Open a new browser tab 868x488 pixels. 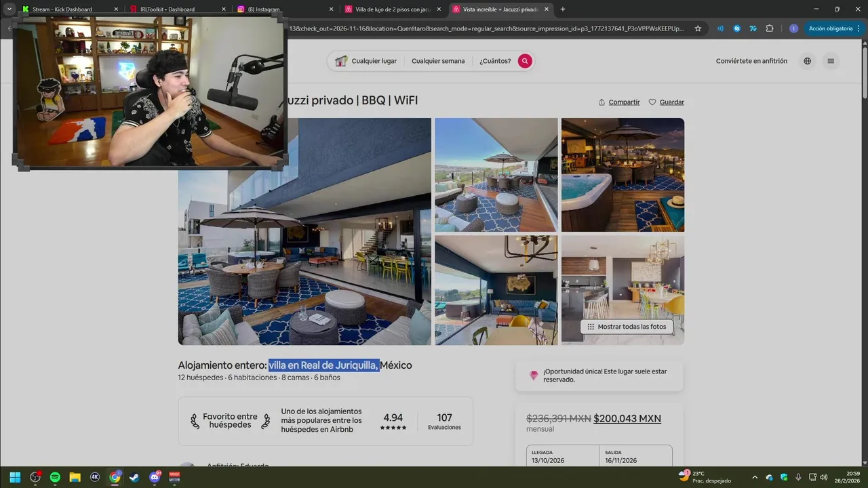[x=563, y=9]
